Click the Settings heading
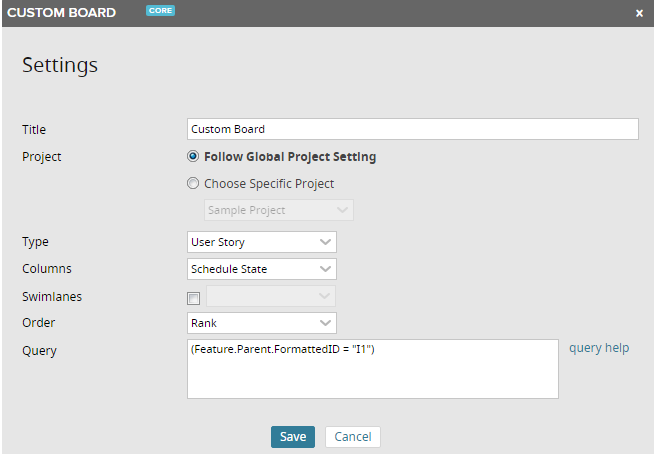 tap(60, 66)
